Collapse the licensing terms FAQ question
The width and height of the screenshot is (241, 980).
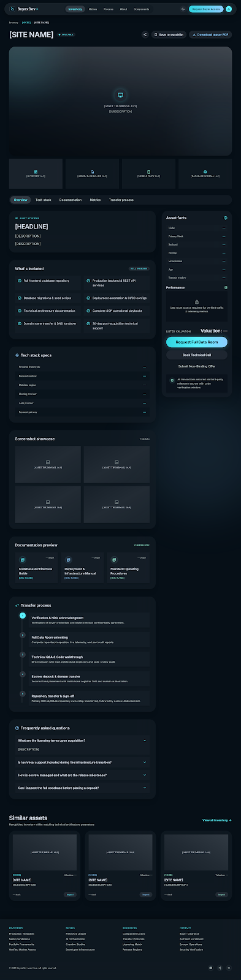83,741
